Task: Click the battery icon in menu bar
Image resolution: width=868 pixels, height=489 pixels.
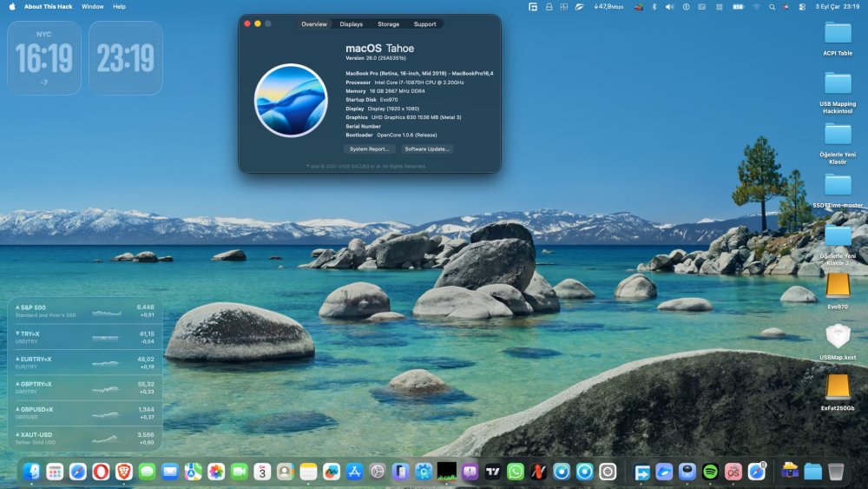Action: (x=739, y=7)
